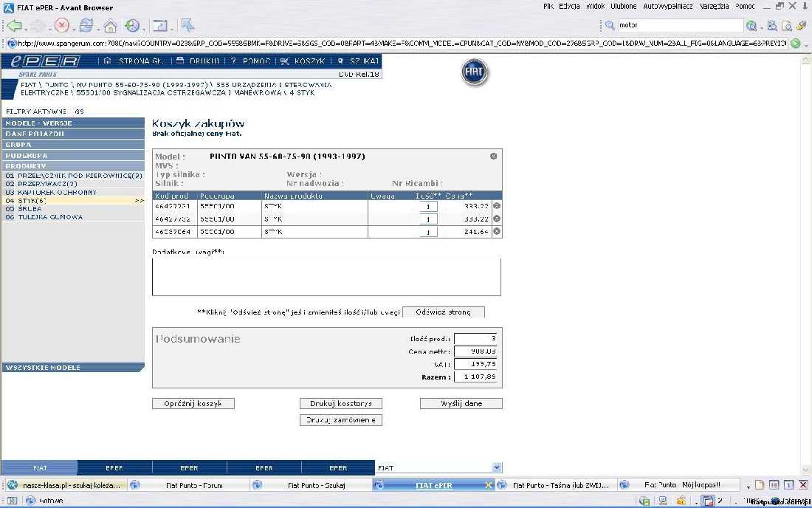812x508 pixels.
Task: Expand the MODELE - WERSJE sidebar section
Action: [x=73, y=123]
